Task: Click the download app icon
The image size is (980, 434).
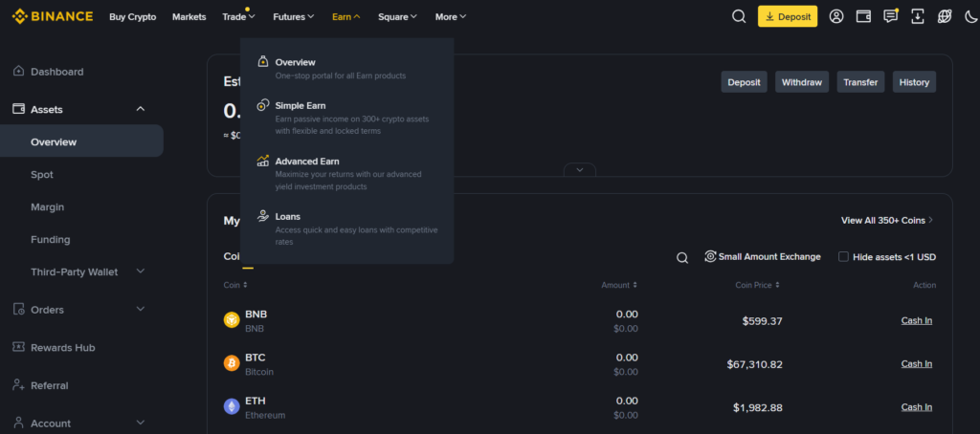Action: pos(918,16)
